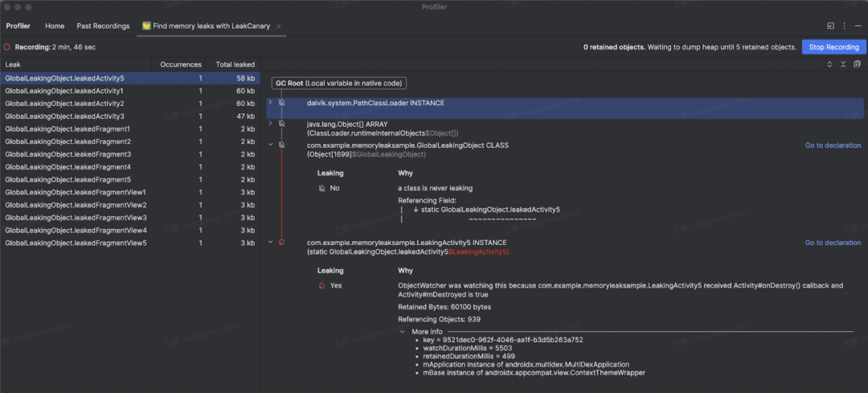Hide the Profiler tool window
Image resolution: width=868 pixels, height=393 pixels.
[x=858, y=26]
